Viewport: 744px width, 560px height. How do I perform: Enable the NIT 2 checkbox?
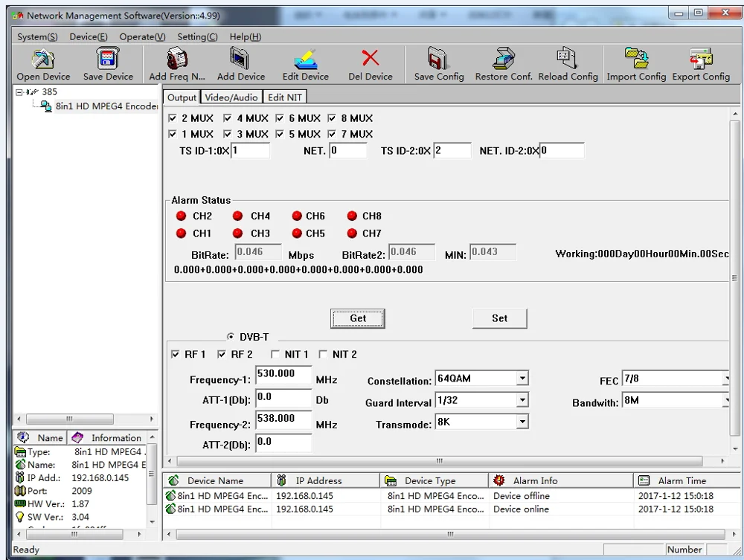323,354
